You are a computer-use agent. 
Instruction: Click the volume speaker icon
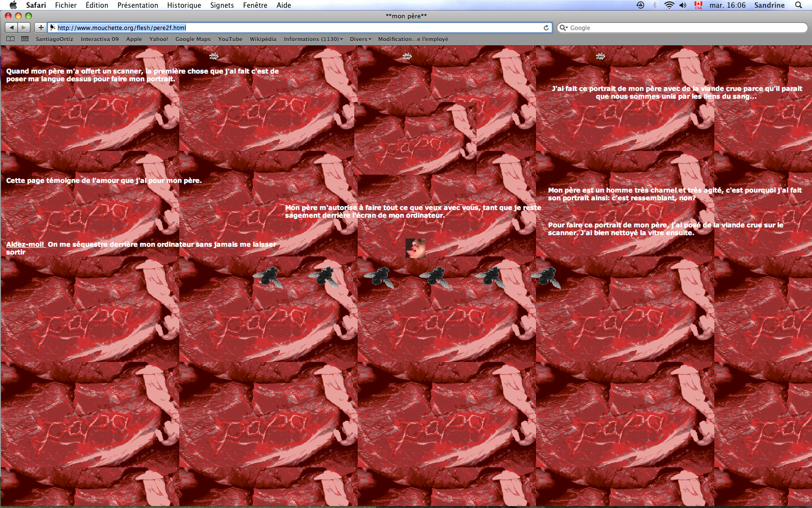683,5
